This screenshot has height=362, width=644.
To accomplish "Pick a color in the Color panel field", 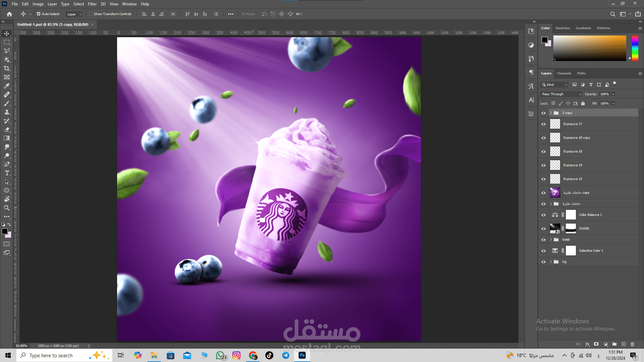I will [x=589, y=48].
